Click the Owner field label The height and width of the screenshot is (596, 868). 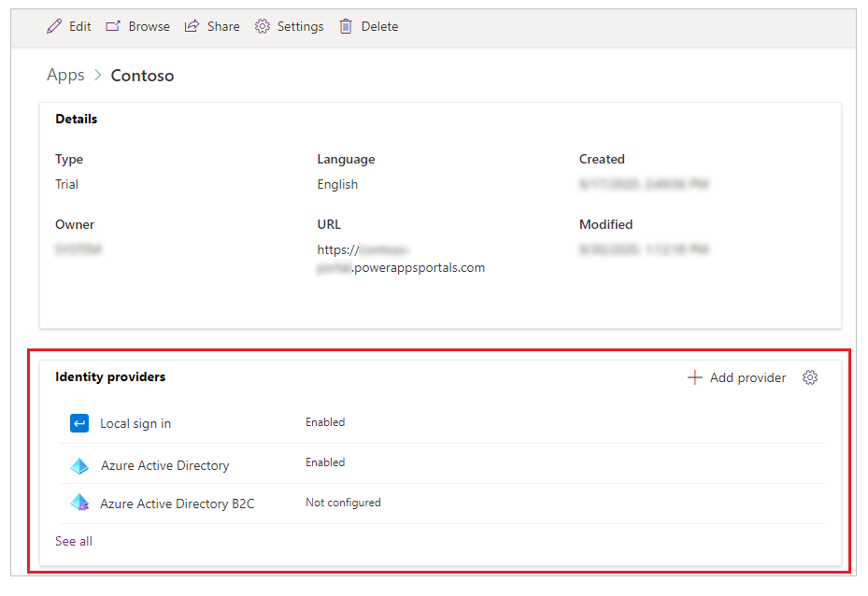(x=75, y=225)
